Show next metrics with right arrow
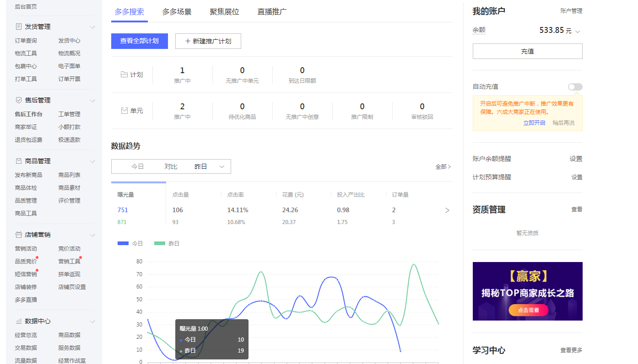 tap(447, 210)
